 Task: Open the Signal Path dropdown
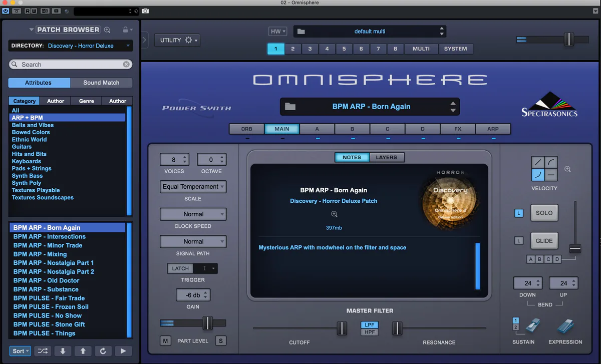(193, 242)
